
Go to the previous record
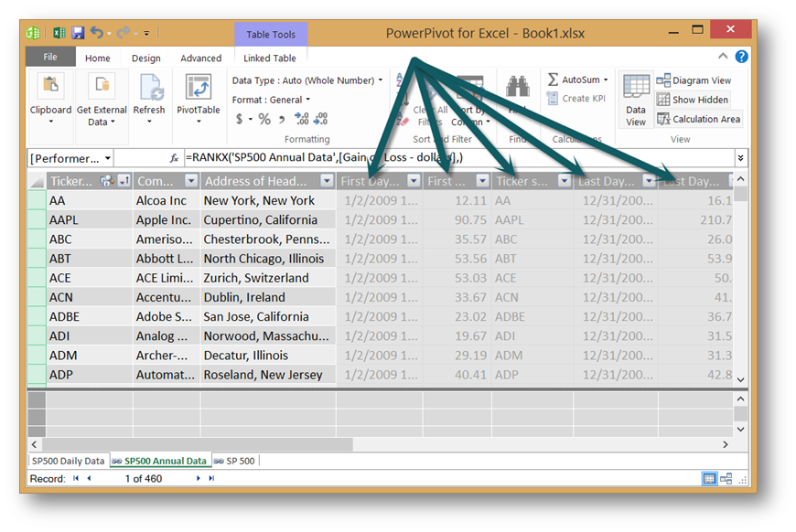point(89,478)
